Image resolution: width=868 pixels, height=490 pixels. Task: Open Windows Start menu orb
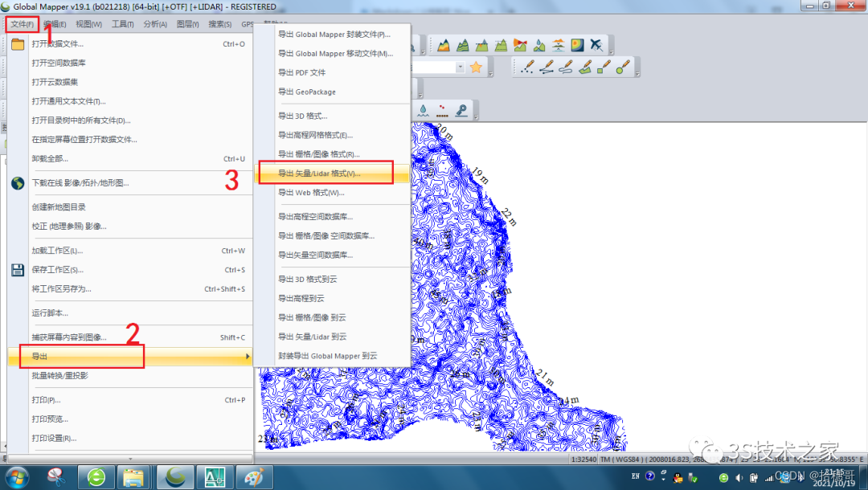click(x=16, y=477)
